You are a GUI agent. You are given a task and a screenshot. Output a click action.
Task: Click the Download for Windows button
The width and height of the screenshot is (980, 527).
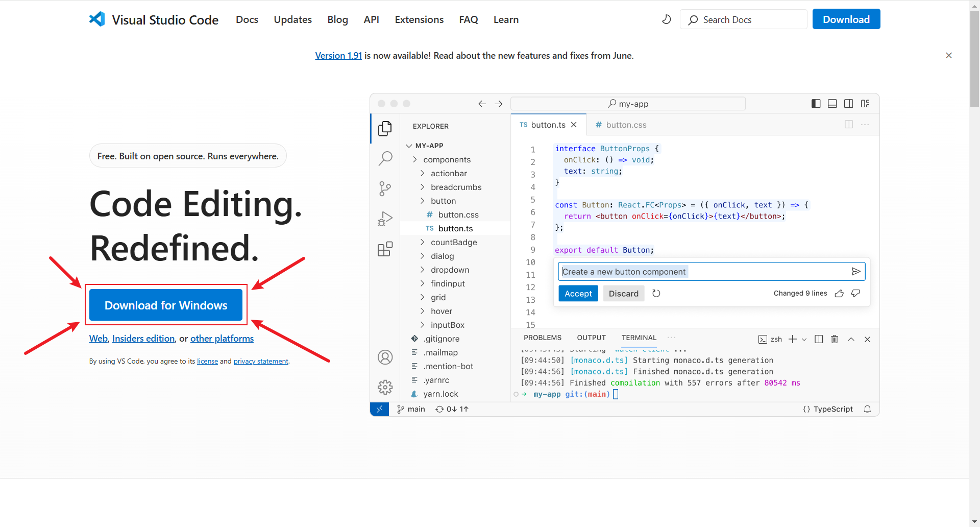pyautogui.click(x=166, y=305)
